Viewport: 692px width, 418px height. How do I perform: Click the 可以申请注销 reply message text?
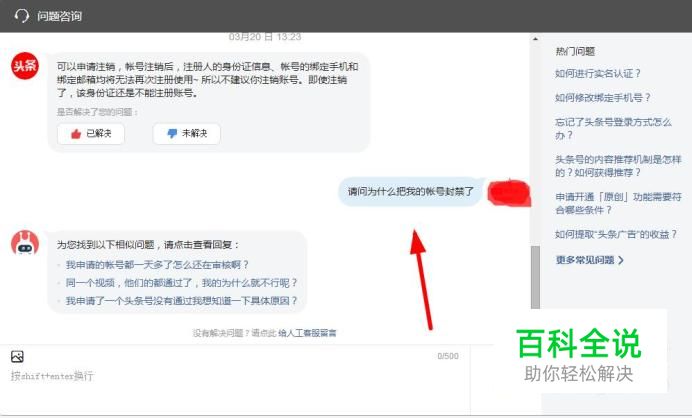click(x=207, y=80)
